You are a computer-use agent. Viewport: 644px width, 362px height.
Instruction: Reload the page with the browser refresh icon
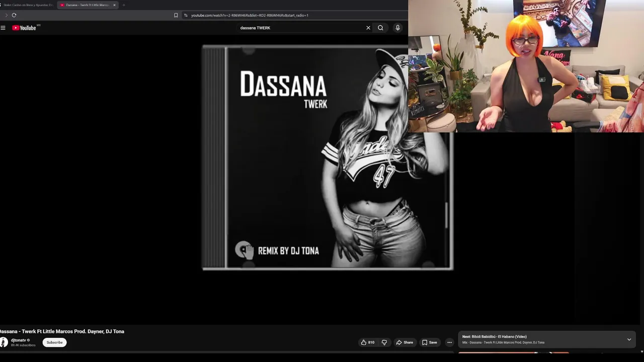click(14, 15)
